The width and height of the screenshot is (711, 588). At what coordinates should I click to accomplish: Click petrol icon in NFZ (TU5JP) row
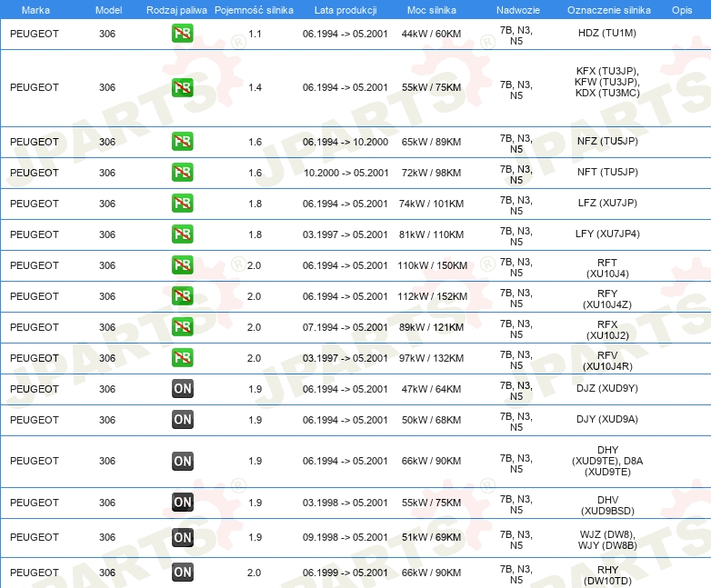[182, 142]
